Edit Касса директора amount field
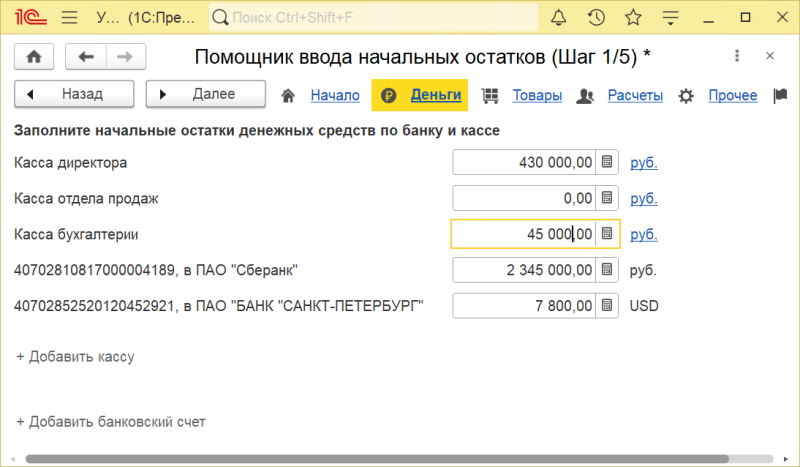800x467 pixels. (x=523, y=162)
